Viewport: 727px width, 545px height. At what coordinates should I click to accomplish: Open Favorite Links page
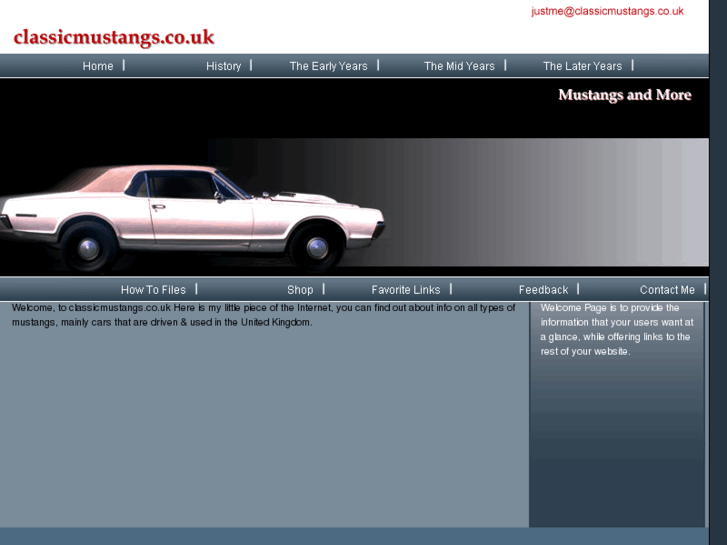(x=406, y=290)
